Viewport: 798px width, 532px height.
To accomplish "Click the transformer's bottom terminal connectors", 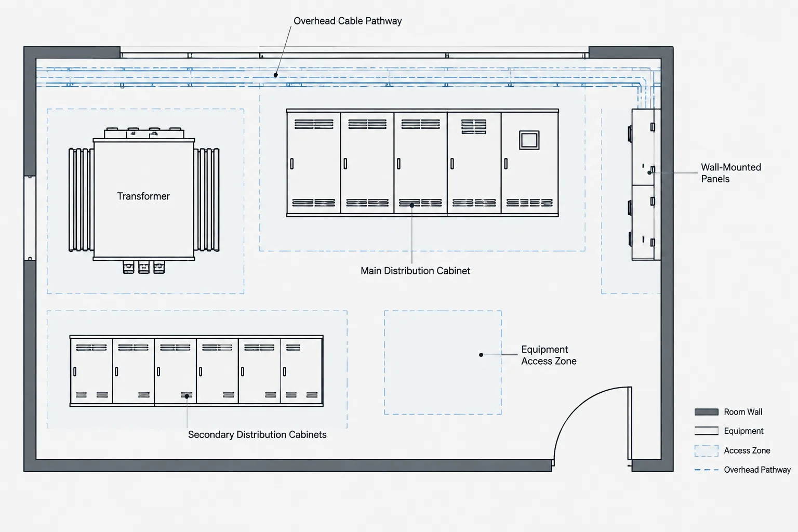I will click(144, 267).
